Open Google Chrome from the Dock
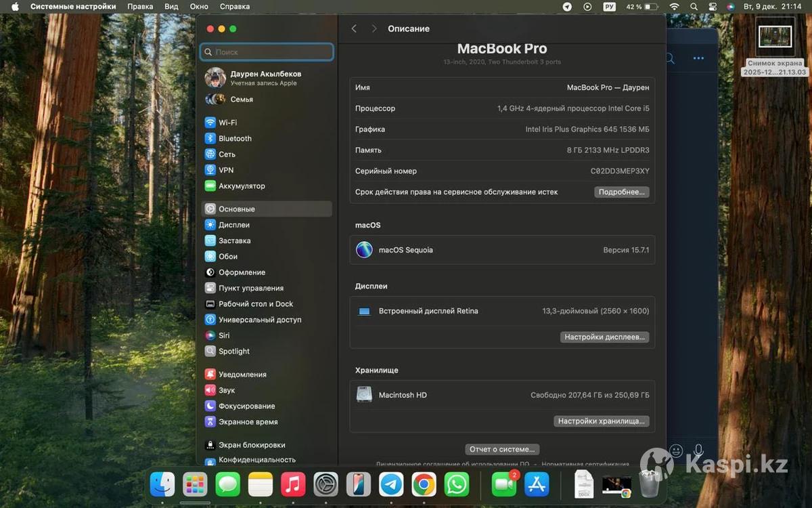Viewport: 812px width, 508px height. click(x=424, y=484)
